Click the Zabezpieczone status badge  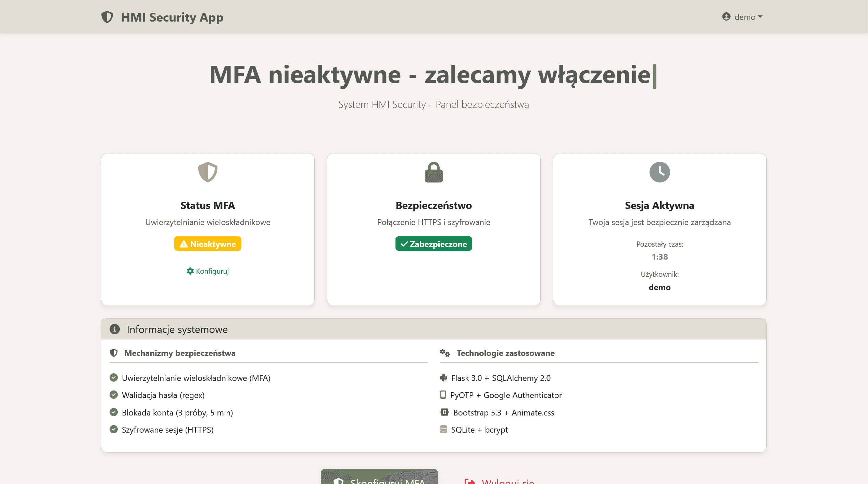click(x=434, y=244)
